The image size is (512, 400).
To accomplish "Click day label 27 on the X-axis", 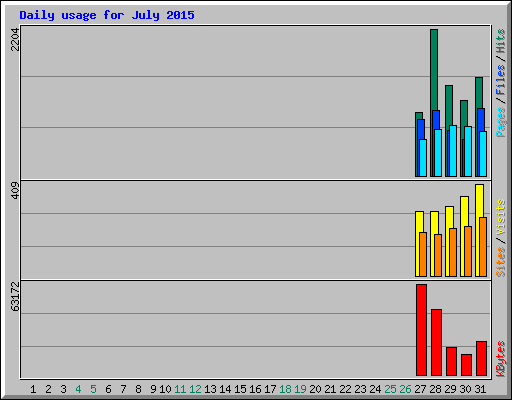I will point(420,389).
